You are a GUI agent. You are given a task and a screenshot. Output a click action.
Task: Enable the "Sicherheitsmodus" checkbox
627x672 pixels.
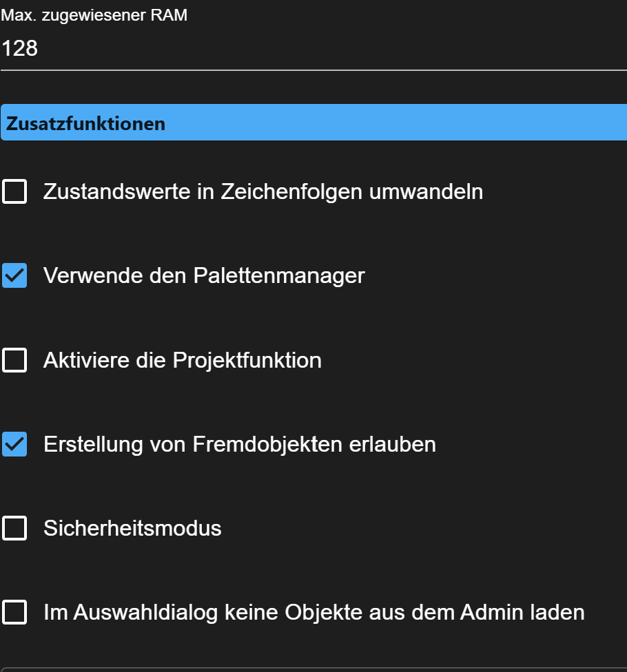14,529
